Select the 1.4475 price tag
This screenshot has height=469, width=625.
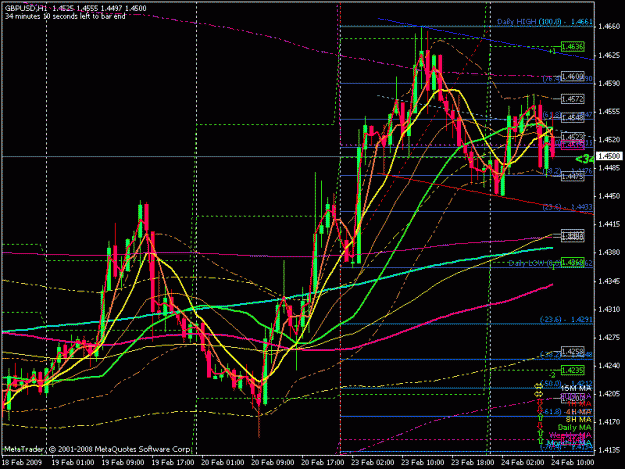pyautogui.click(x=572, y=176)
